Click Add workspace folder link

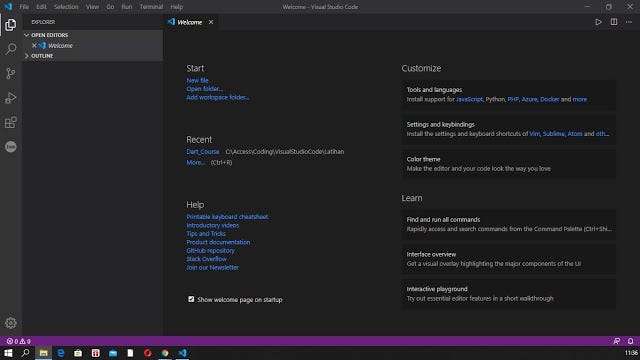coord(218,97)
